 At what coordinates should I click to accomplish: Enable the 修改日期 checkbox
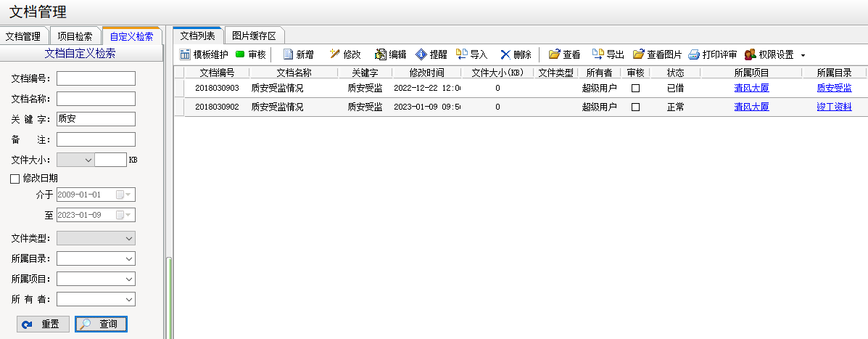15,179
